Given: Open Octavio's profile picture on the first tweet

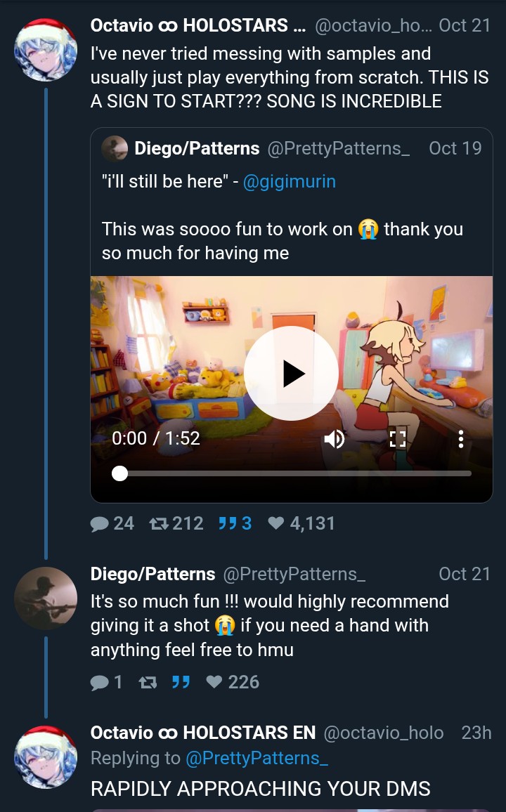Looking at the screenshot, I should click(x=46, y=50).
